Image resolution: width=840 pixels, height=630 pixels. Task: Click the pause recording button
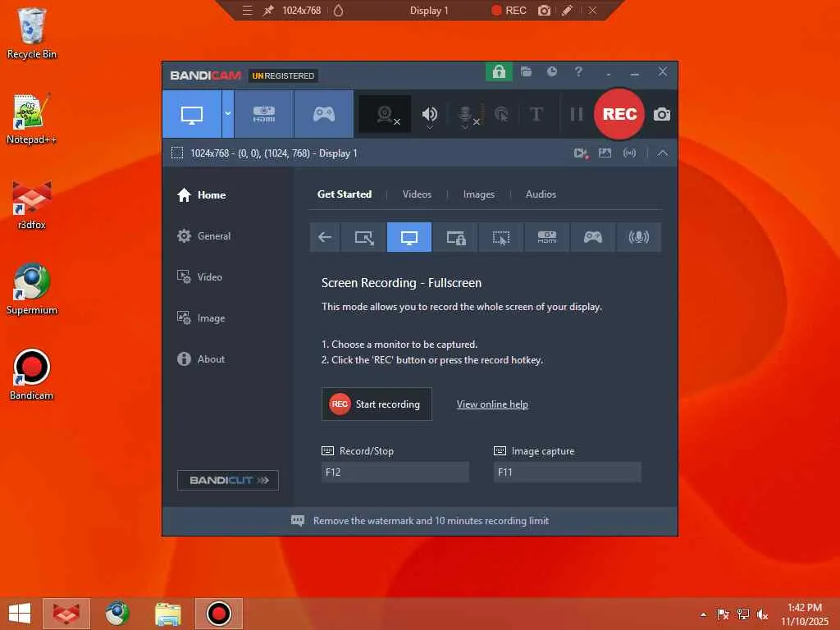(x=577, y=114)
